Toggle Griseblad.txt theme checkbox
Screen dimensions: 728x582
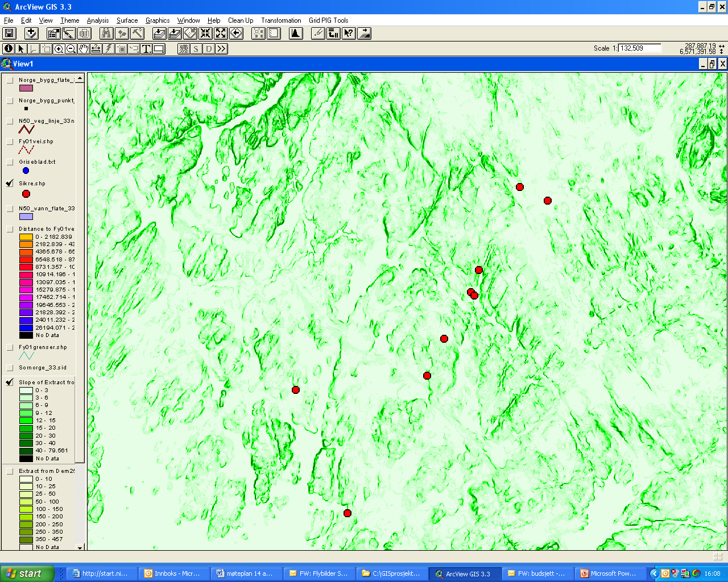click(10, 162)
